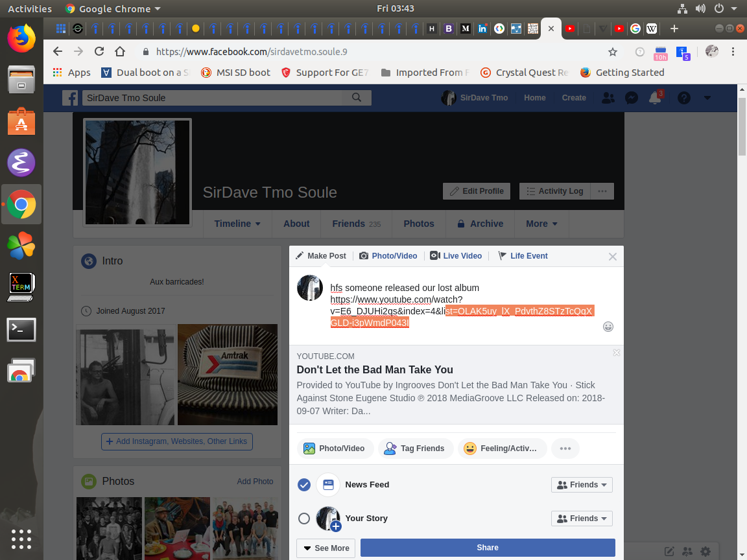Click the Facebook search magnifier button
The width and height of the screenshot is (747, 560).
click(x=356, y=98)
